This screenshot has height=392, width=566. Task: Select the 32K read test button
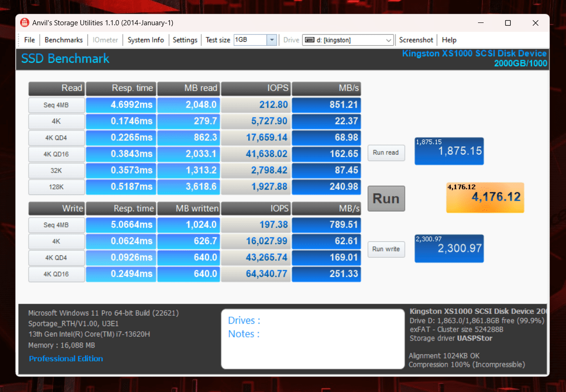[x=56, y=171]
